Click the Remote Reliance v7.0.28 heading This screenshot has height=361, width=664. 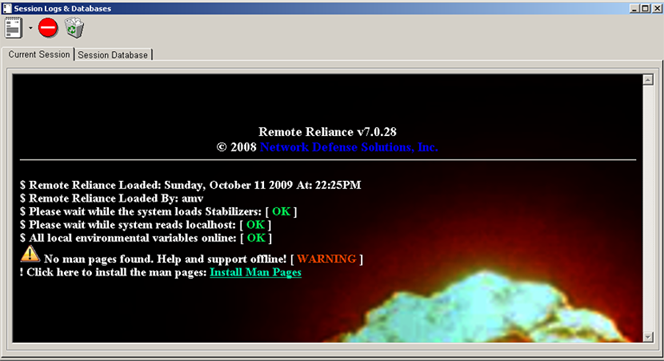pos(327,132)
